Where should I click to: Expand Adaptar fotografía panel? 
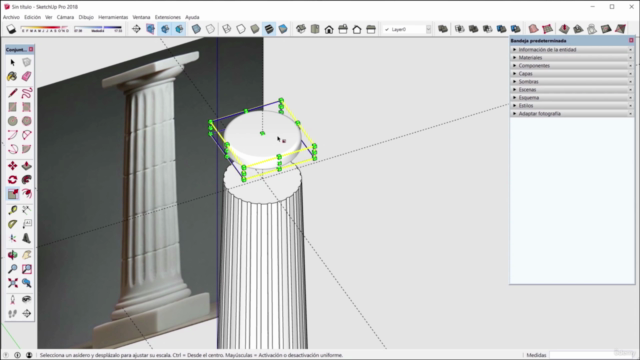[572, 113]
